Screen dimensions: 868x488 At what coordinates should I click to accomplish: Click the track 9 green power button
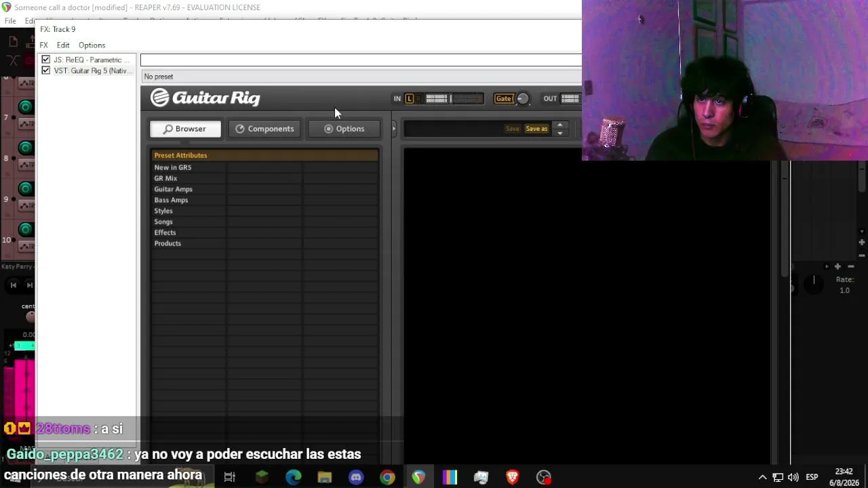pos(25,188)
